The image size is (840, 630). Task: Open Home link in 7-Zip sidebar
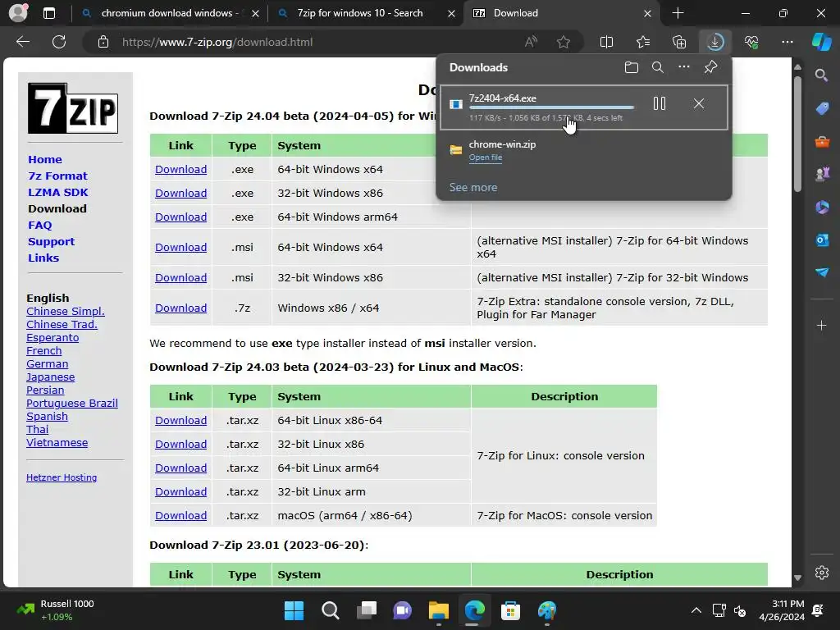point(45,160)
